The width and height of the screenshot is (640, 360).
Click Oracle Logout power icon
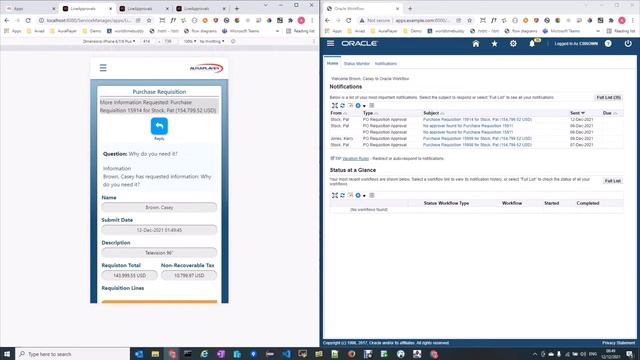pos(628,43)
